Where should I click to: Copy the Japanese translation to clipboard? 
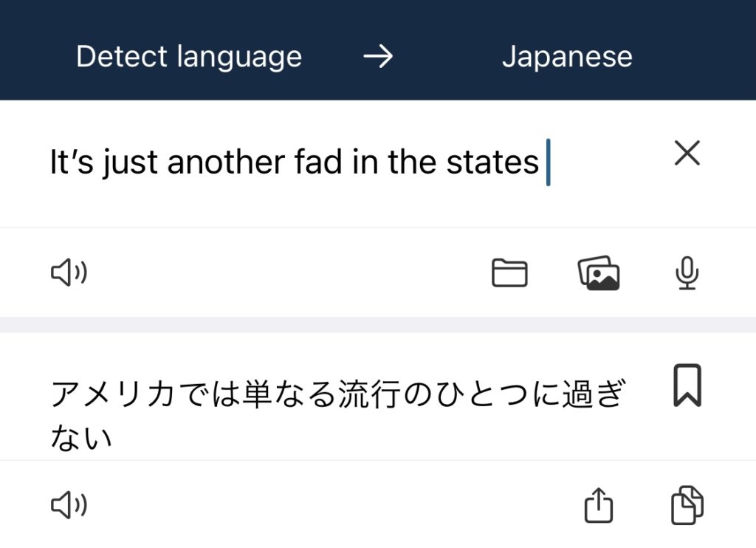(x=687, y=506)
